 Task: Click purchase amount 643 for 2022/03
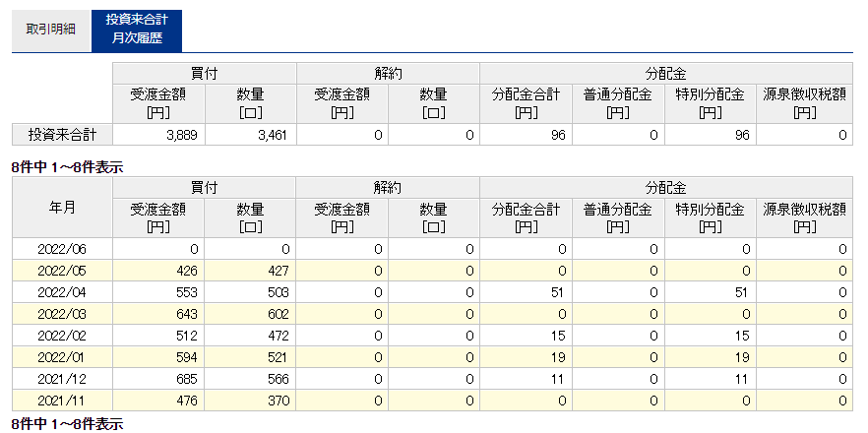tap(186, 314)
